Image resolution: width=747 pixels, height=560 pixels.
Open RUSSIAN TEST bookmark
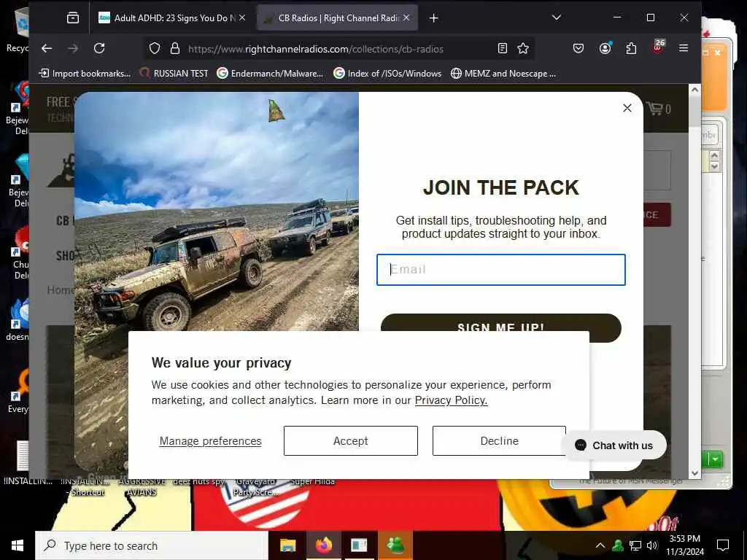pos(174,74)
